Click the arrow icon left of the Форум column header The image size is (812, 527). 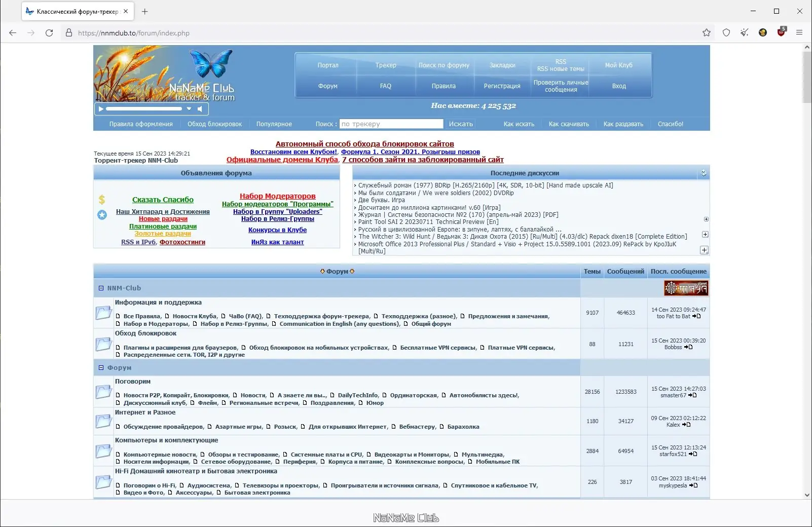point(322,272)
